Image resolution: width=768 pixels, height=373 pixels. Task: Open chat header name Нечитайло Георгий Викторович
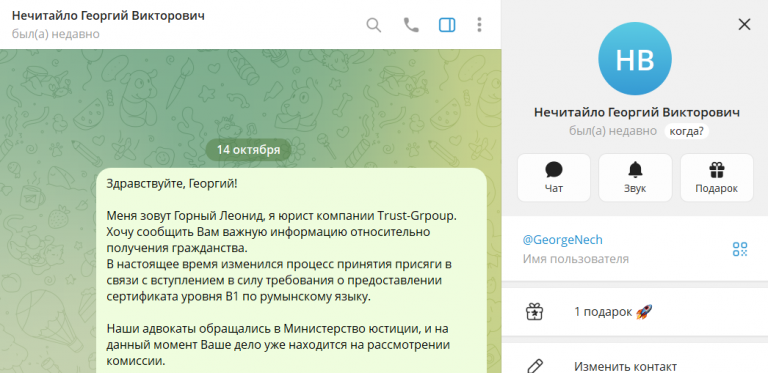108,16
